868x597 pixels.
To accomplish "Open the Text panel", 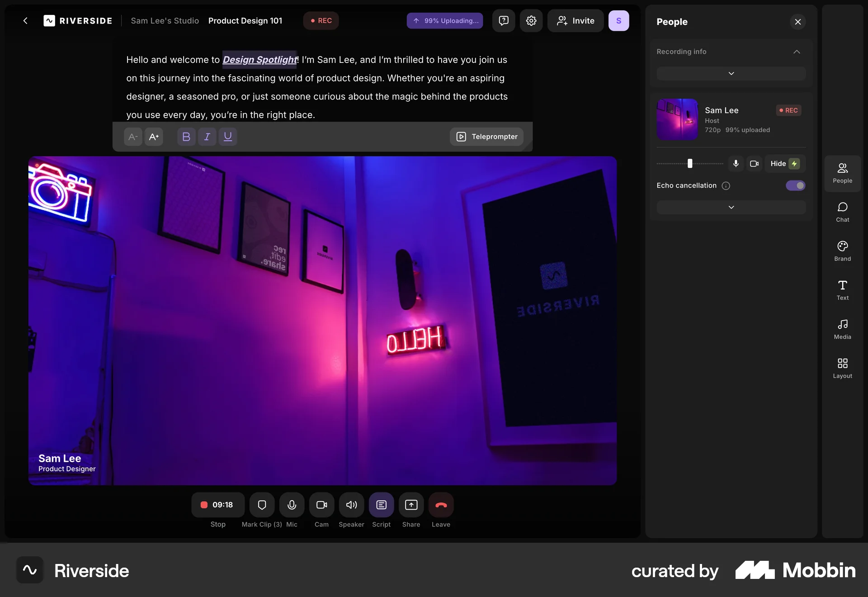I will tap(842, 289).
